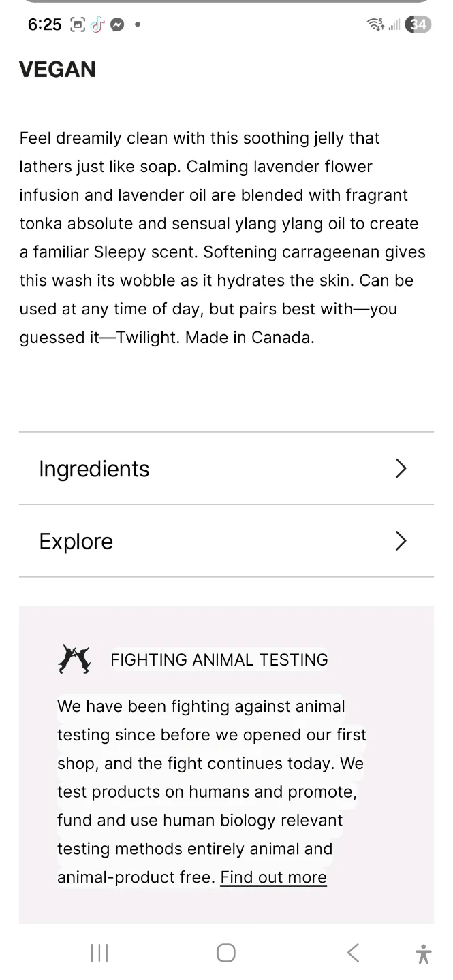Image resolution: width=453 pixels, height=980 pixels.
Task: Tap the VEGAN heading
Action: pyautogui.click(x=57, y=69)
